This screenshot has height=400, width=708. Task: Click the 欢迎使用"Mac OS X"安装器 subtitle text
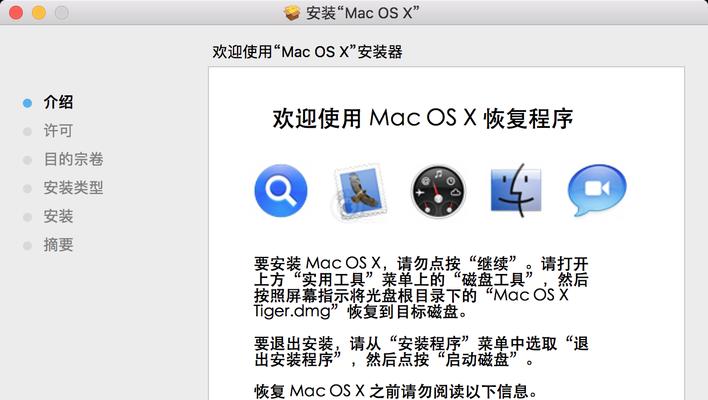(x=307, y=52)
